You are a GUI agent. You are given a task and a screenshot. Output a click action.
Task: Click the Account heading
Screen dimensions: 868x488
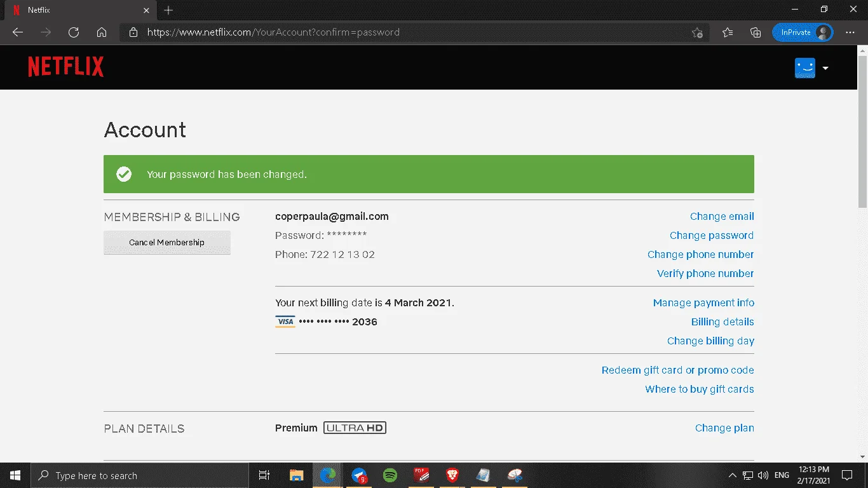(x=145, y=130)
